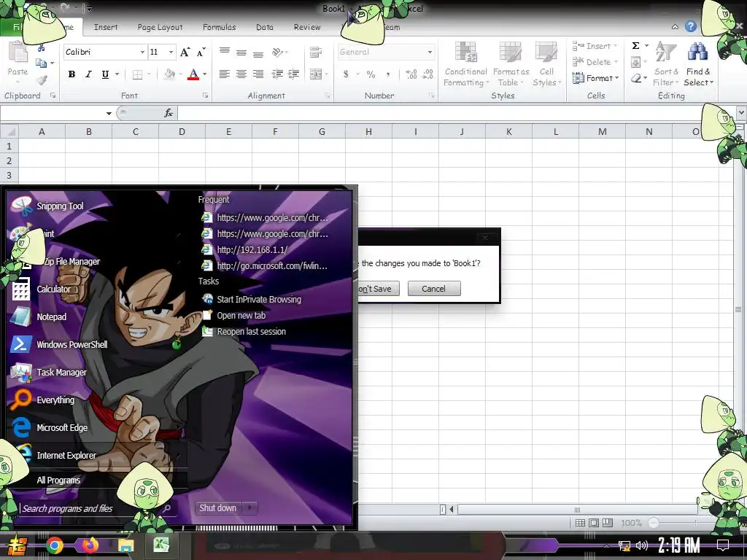The width and height of the screenshot is (747, 560).
Task: Click the fill color bucket icon
Action: click(169, 74)
